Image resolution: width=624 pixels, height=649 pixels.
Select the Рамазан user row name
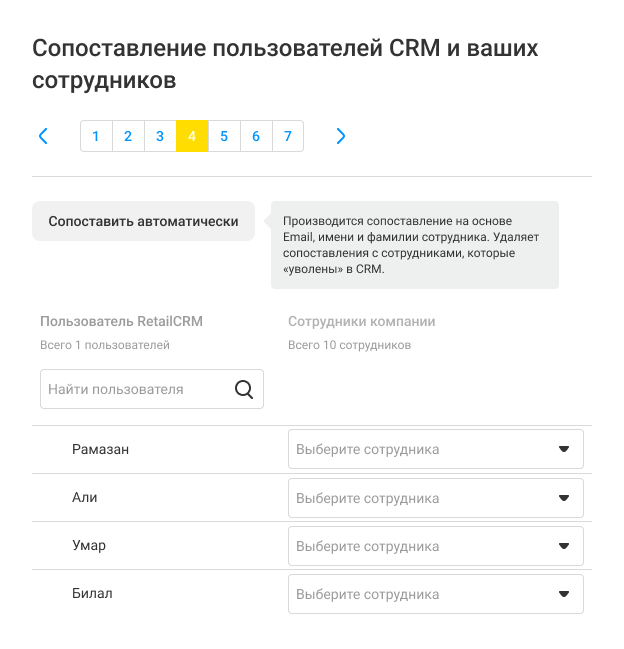pyautogui.click(x=100, y=449)
